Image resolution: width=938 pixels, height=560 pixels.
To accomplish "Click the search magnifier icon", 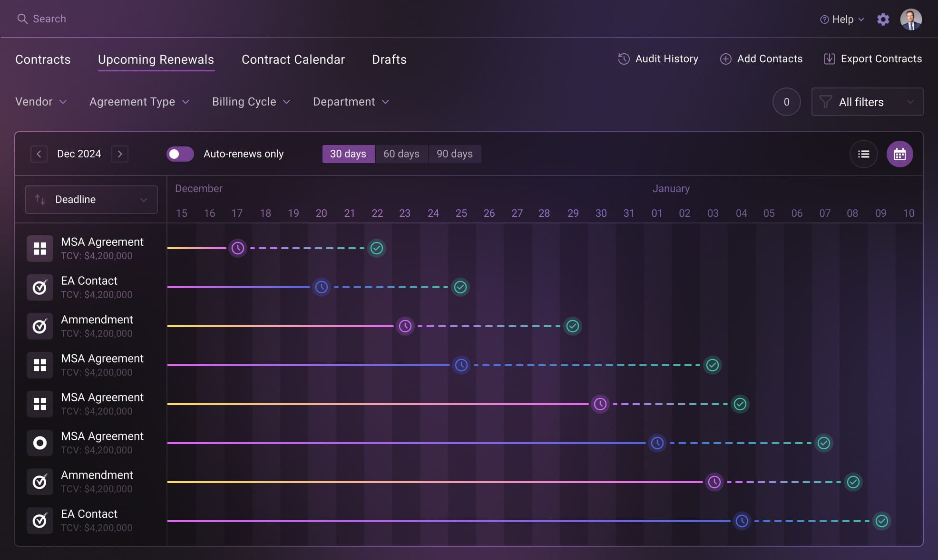I will coord(22,19).
